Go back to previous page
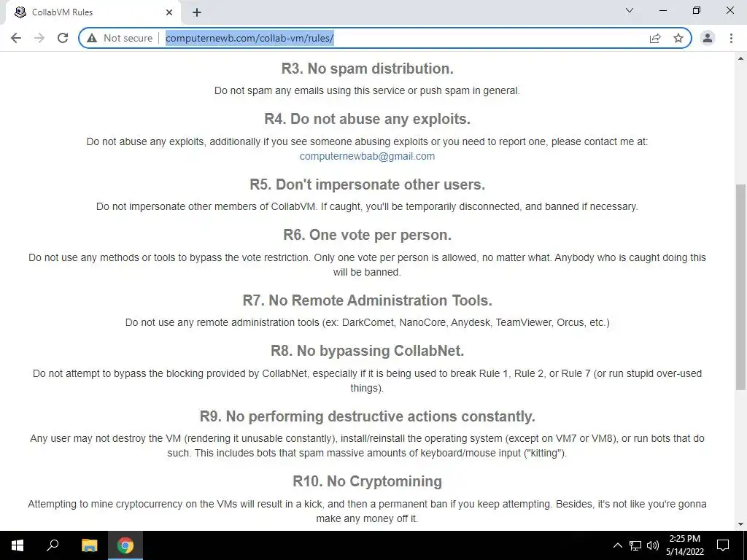747x560 pixels. 16,38
